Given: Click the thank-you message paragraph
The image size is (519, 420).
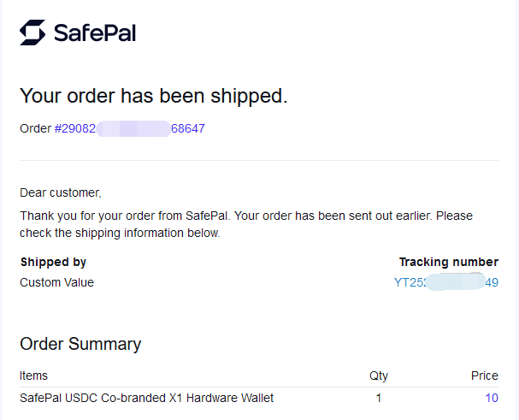Looking at the screenshot, I should point(246,224).
